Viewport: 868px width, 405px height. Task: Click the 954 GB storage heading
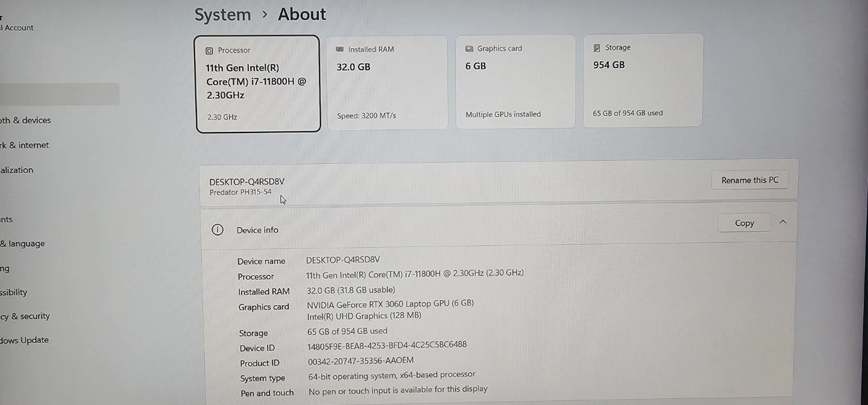tap(609, 64)
